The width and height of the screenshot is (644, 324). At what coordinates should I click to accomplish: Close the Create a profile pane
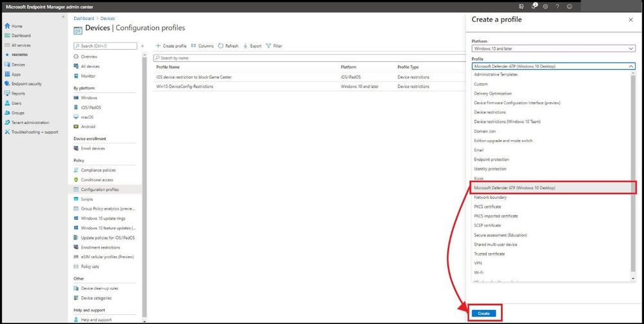[631, 20]
